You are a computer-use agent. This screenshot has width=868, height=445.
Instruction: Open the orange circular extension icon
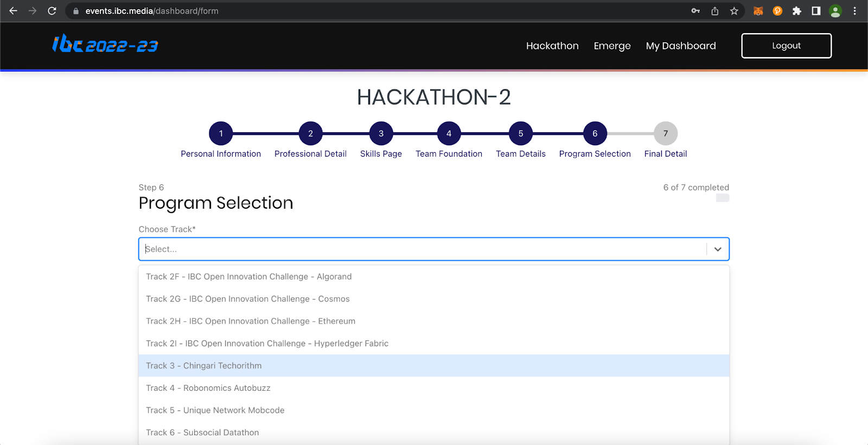click(x=777, y=11)
